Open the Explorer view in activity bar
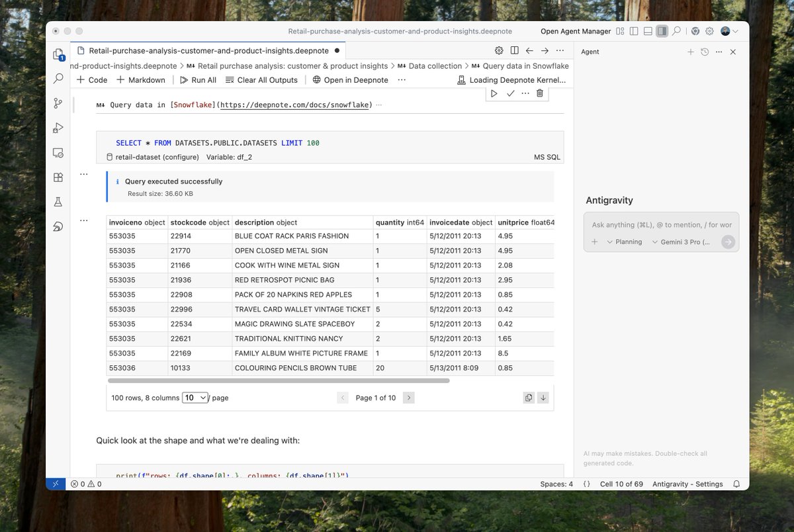 click(58, 54)
